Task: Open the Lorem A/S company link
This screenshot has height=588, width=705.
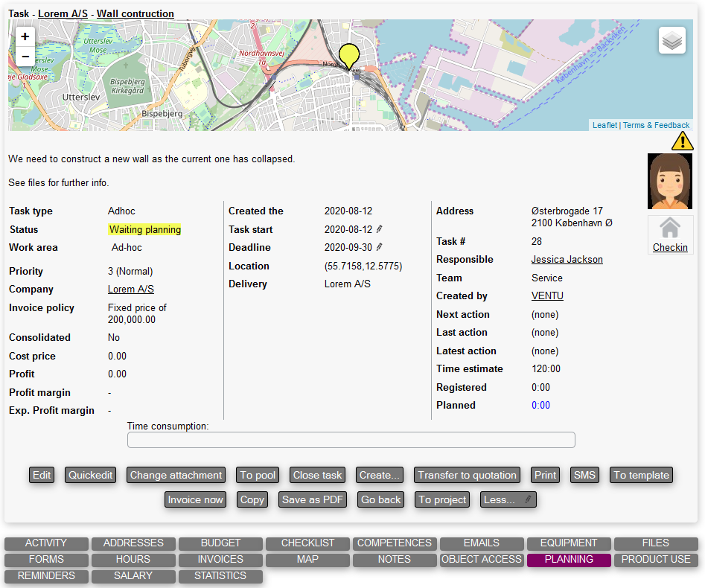Action: pos(131,290)
